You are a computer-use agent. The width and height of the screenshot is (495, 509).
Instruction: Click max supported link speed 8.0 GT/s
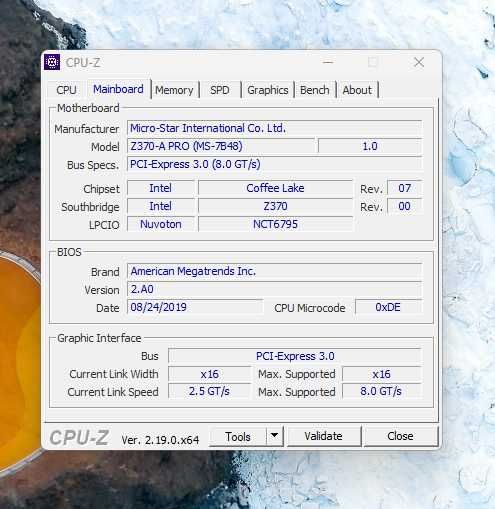(x=382, y=392)
